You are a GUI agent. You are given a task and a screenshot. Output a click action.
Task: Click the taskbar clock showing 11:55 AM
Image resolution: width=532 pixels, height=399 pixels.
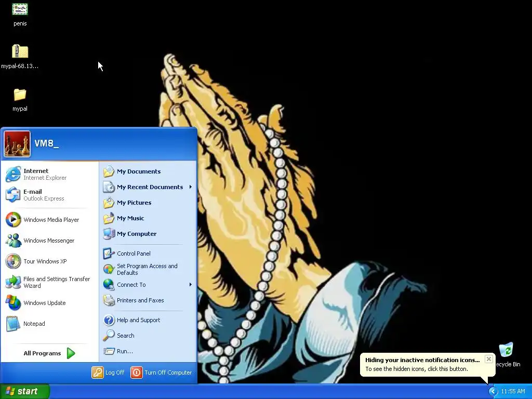pos(513,392)
